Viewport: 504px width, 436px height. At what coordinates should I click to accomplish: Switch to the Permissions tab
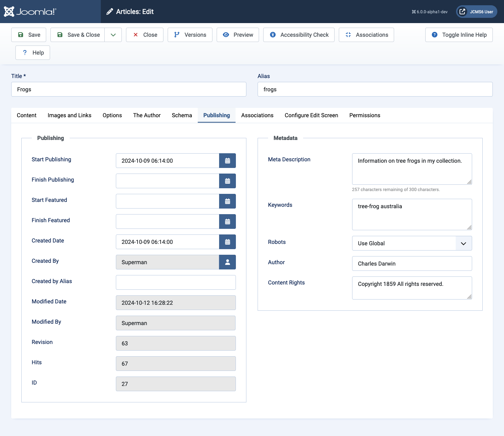pyautogui.click(x=365, y=115)
